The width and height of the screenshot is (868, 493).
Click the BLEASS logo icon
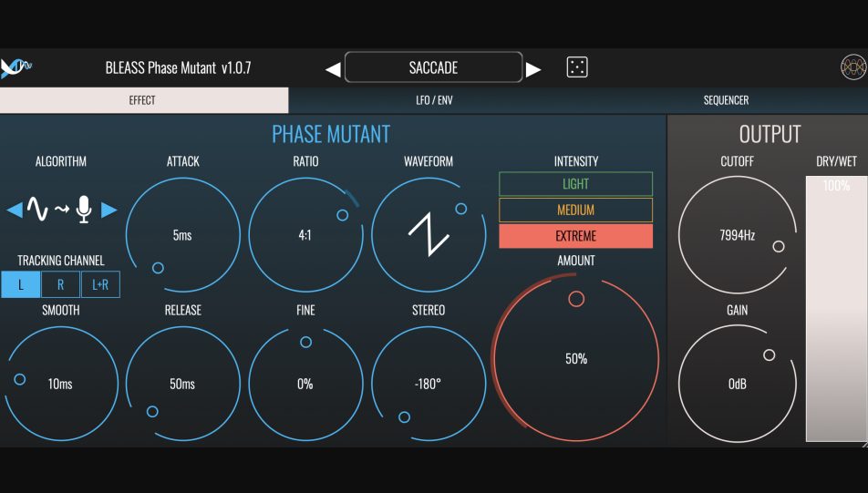point(16,67)
